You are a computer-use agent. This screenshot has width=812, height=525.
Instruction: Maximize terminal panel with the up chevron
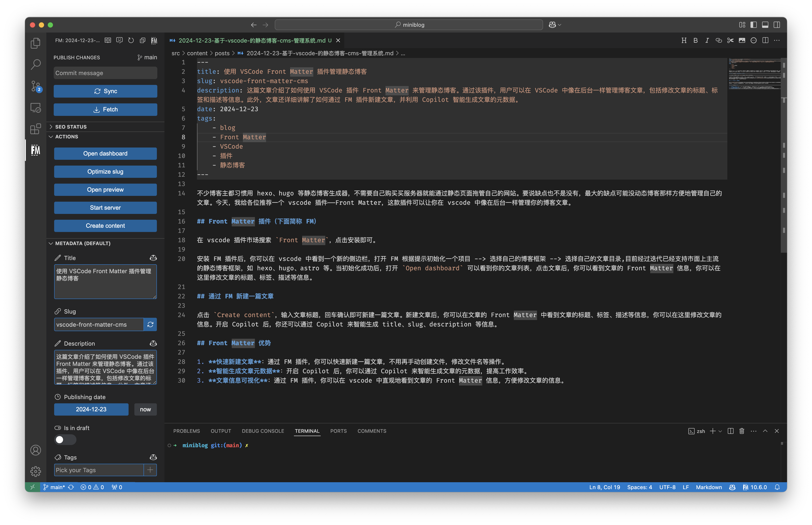point(765,431)
